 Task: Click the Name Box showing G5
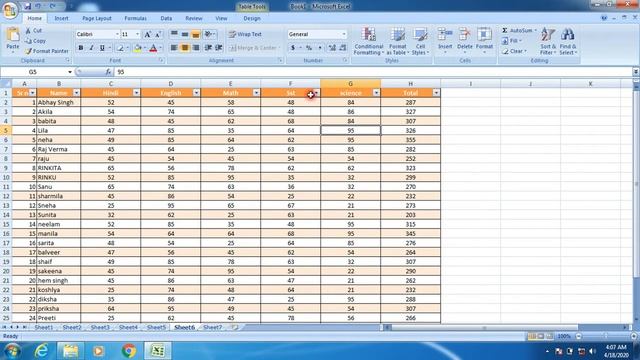33,72
